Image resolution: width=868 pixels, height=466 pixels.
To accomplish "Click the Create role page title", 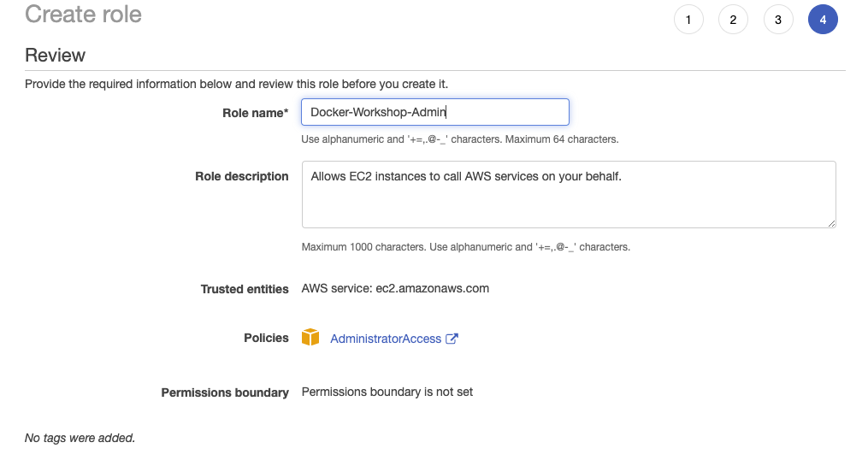I will tap(83, 14).
